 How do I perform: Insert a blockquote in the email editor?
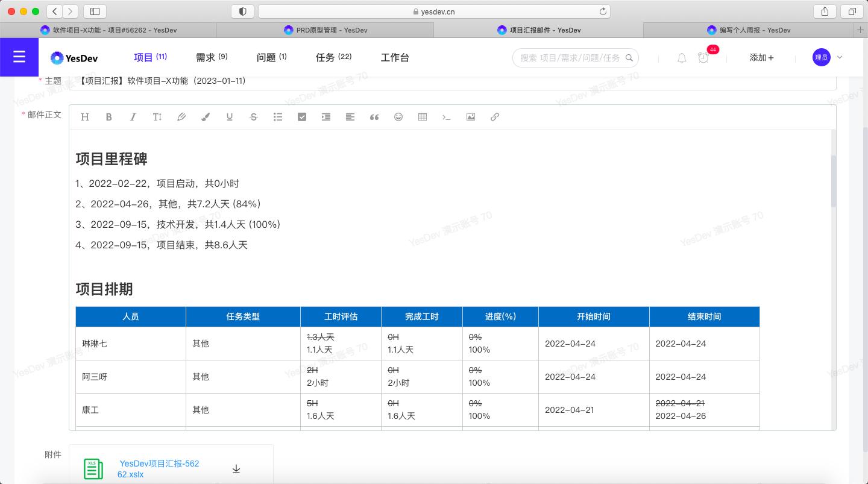(x=374, y=116)
